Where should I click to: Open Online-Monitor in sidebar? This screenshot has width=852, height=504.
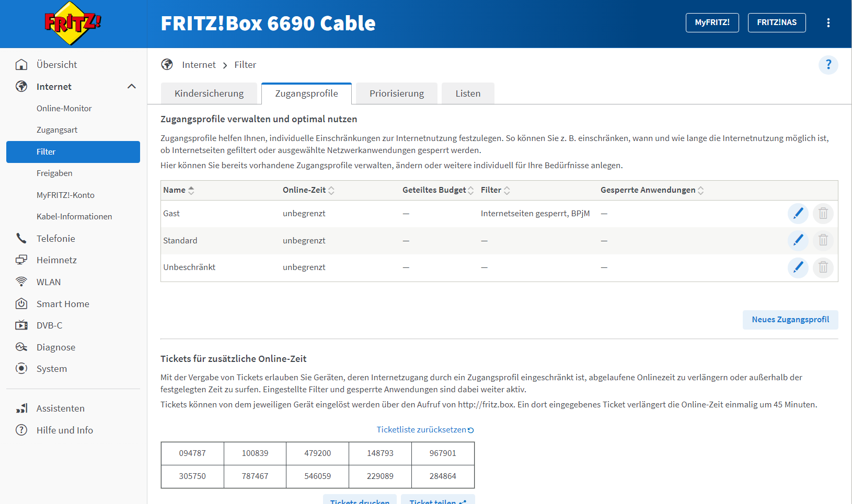(64, 108)
